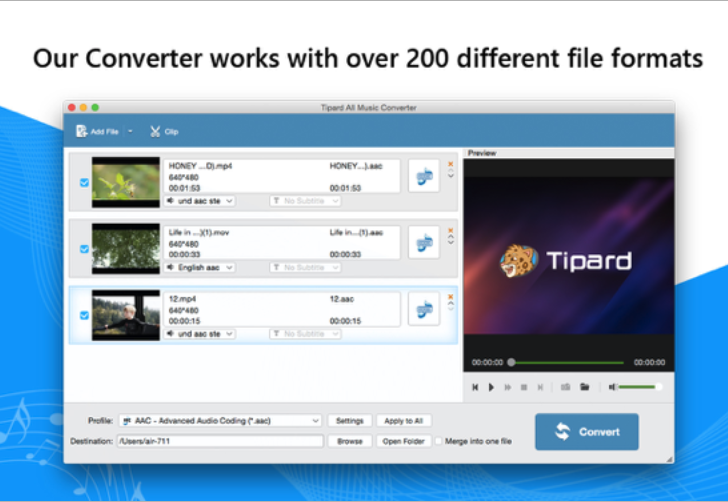Image resolution: width=728 pixels, height=502 pixels.
Task: Click the Settings button
Action: point(350,421)
